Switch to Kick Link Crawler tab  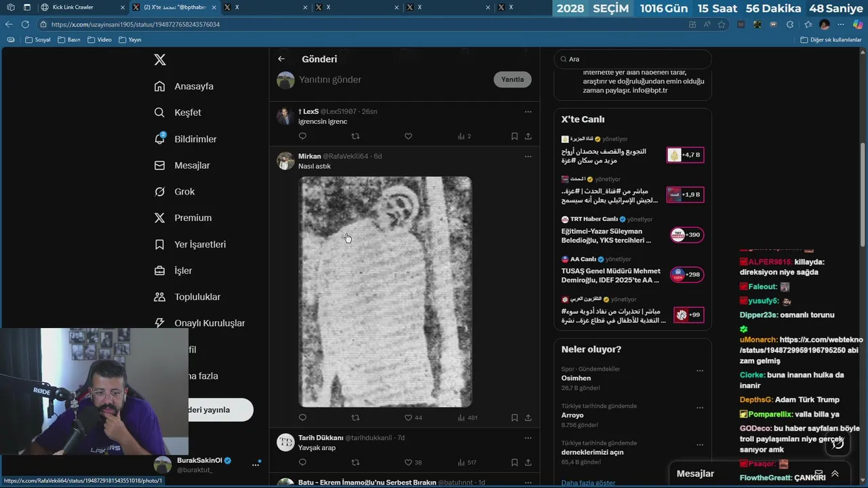pyautogui.click(x=81, y=7)
